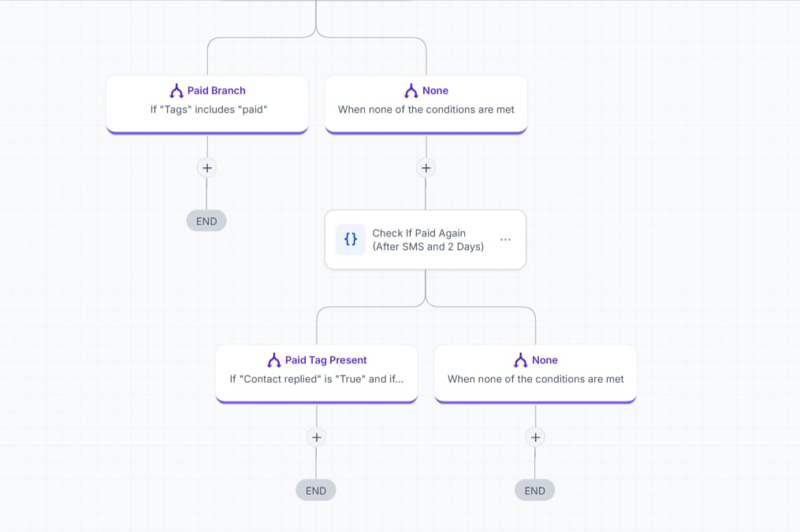Click the END node under Paid Branch
The height and width of the screenshot is (532, 800).
point(207,221)
